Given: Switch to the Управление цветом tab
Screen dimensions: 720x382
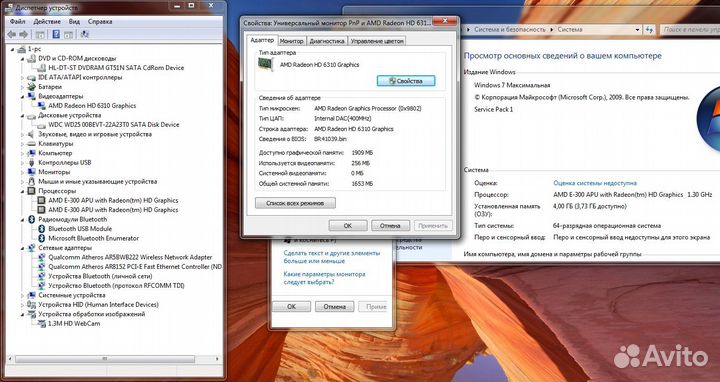Looking at the screenshot, I should click(377, 41).
